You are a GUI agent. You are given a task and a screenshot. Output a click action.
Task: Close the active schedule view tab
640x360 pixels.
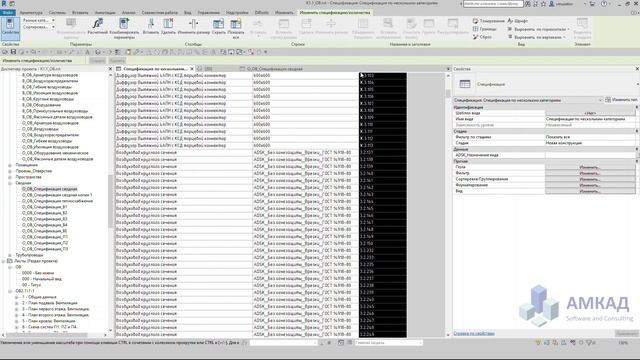(192, 69)
